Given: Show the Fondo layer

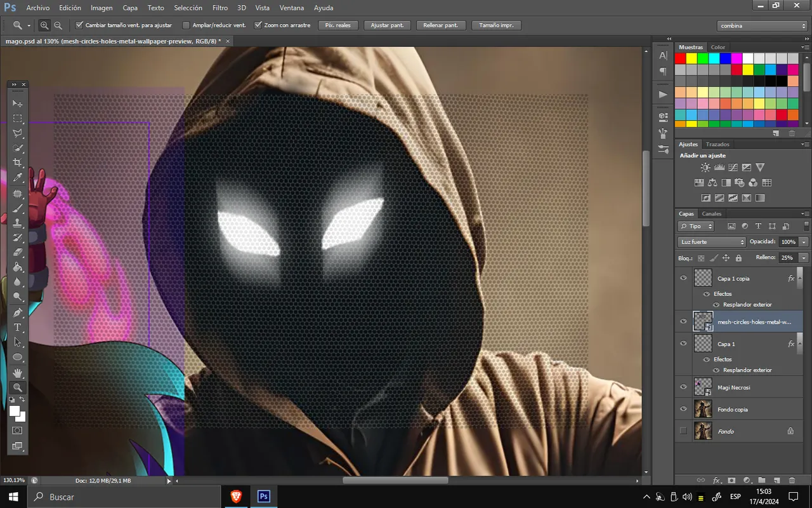Looking at the screenshot, I should point(683,431).
